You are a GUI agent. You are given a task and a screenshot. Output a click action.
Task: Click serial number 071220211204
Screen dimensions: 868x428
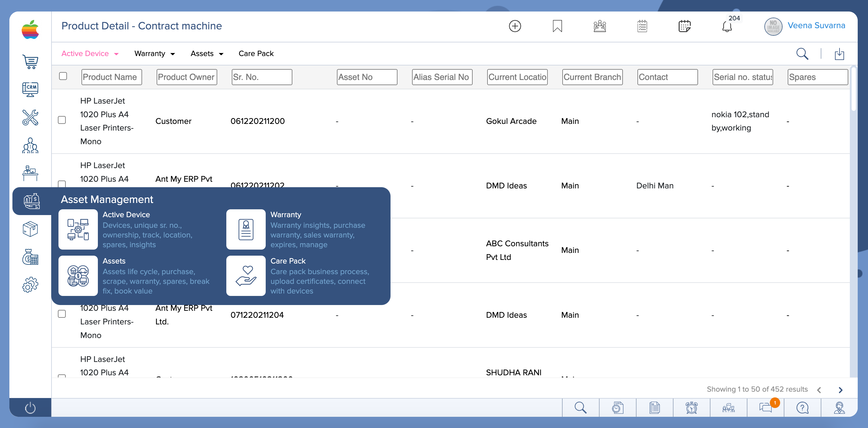pos(257,315)
